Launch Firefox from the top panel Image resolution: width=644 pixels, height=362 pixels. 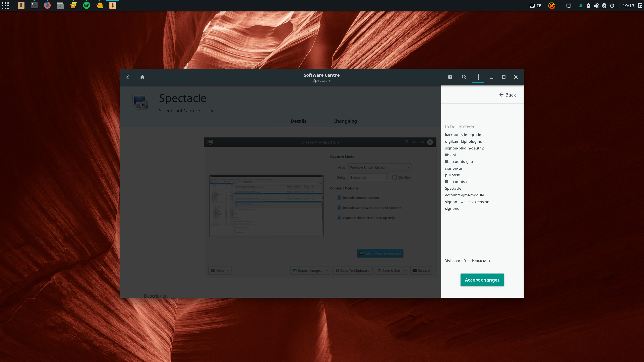(x=47, y=6)
